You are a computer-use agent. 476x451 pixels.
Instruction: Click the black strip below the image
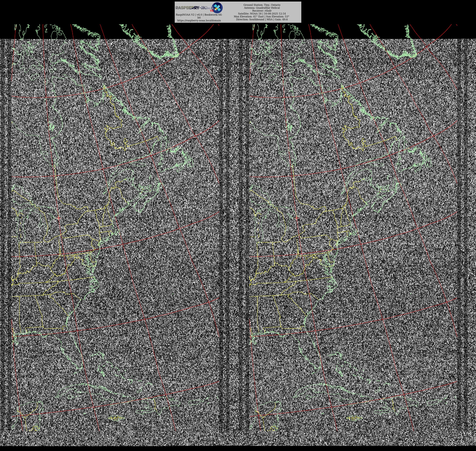pyautogui.click(x=238, y=449)
